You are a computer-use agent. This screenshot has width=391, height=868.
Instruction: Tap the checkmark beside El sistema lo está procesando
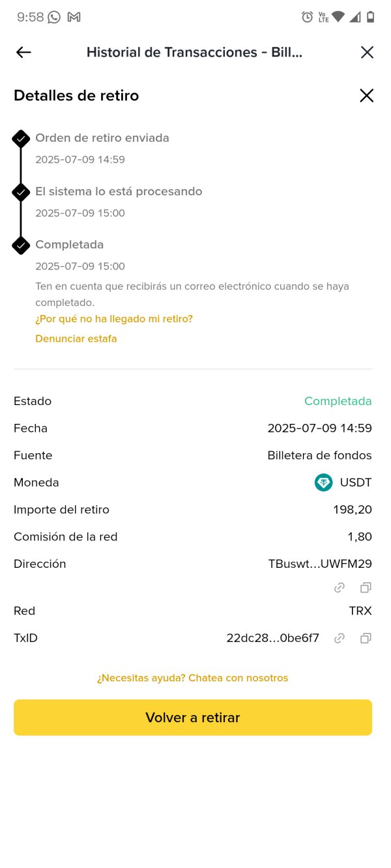coord(21,192)
